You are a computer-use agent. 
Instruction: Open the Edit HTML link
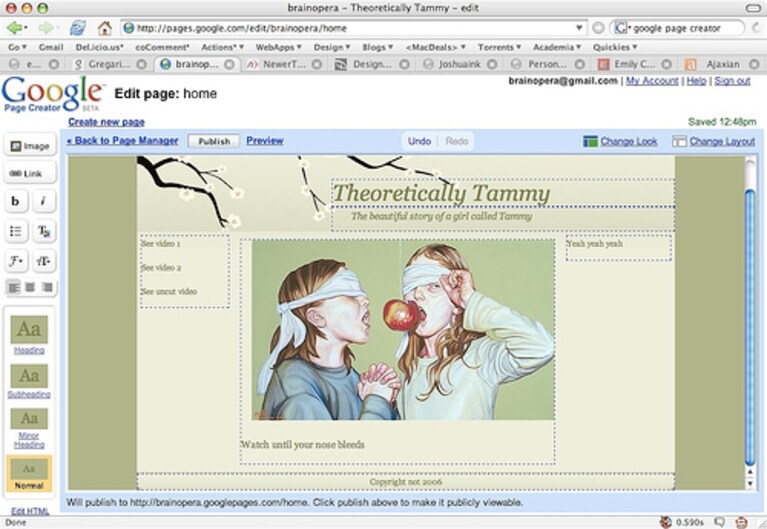point(30,511)
